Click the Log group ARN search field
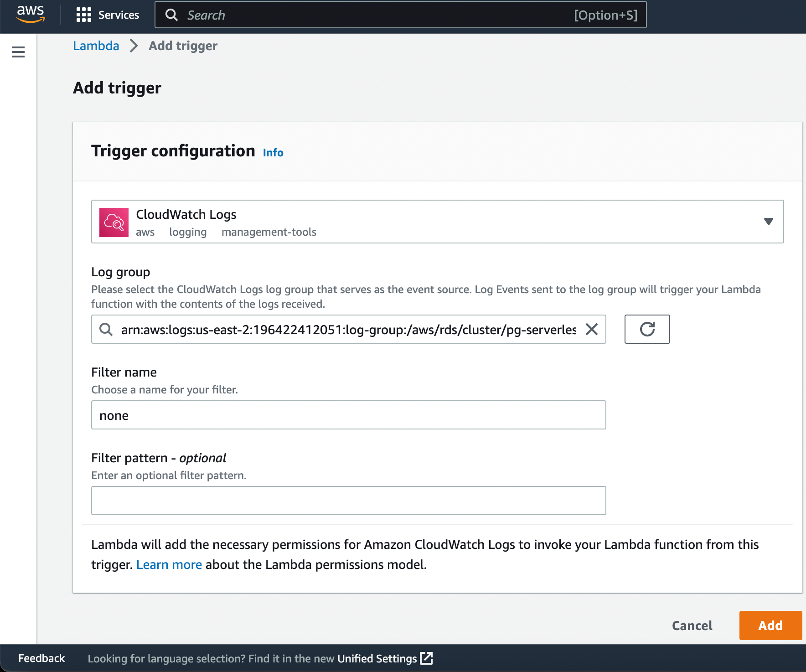Screen dimensions: 806x672 pos(349,329)
